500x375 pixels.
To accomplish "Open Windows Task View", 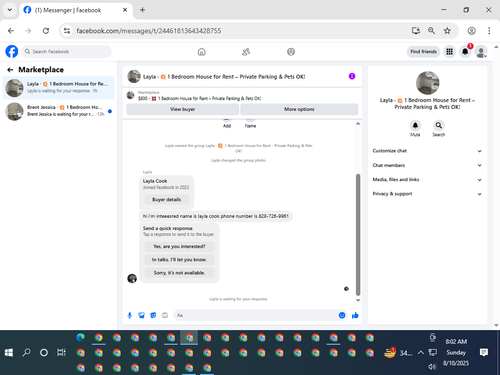I will click(61, 352).
